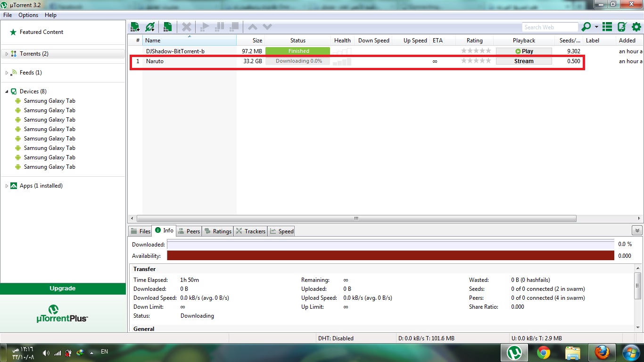Click the Finished status bar of DJShadow

point(298,51)
